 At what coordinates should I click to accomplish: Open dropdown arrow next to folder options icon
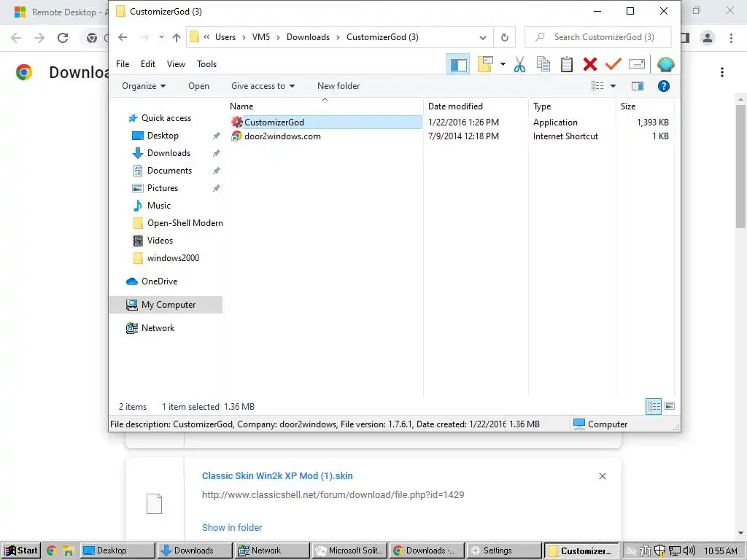(503, 64)
